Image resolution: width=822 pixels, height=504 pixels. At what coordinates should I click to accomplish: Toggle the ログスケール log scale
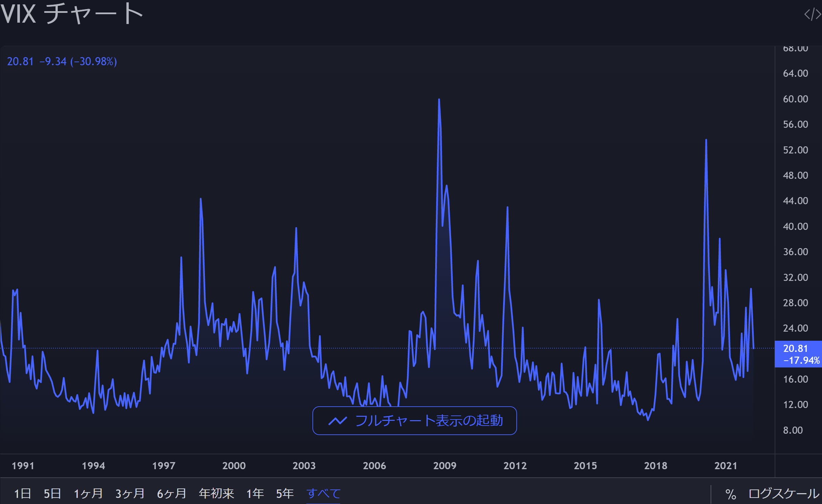784,494
